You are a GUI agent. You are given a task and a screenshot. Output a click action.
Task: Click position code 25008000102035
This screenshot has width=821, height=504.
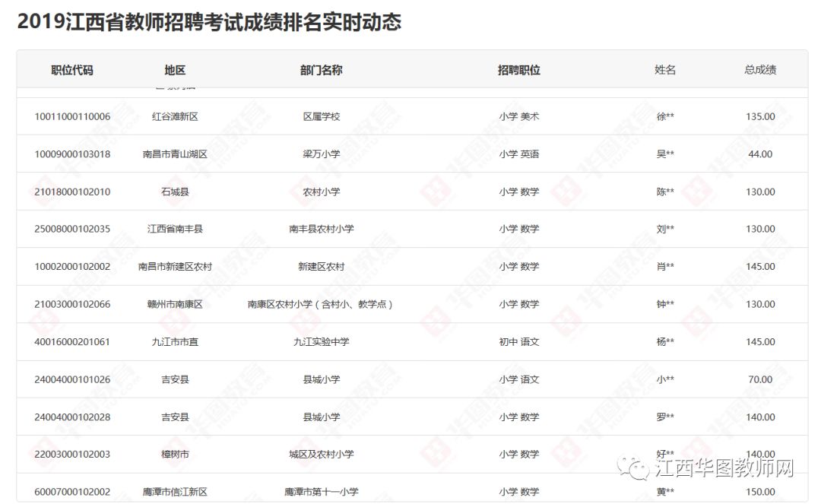(x=72, y=230)
